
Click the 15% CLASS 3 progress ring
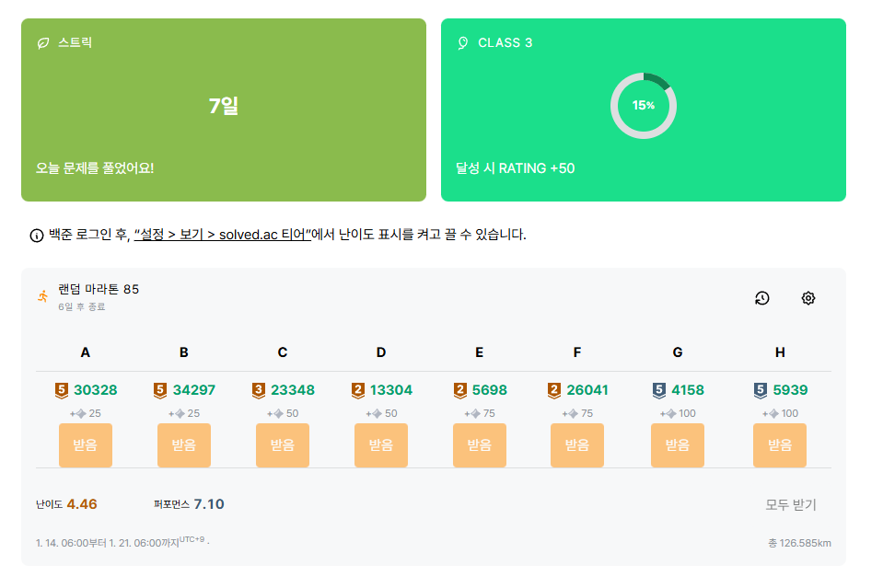[644, 106]
